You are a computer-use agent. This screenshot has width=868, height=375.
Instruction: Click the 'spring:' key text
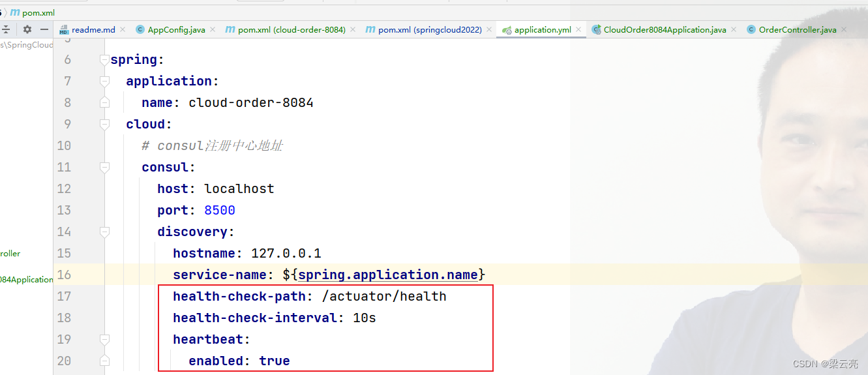[x=138, y=59]
